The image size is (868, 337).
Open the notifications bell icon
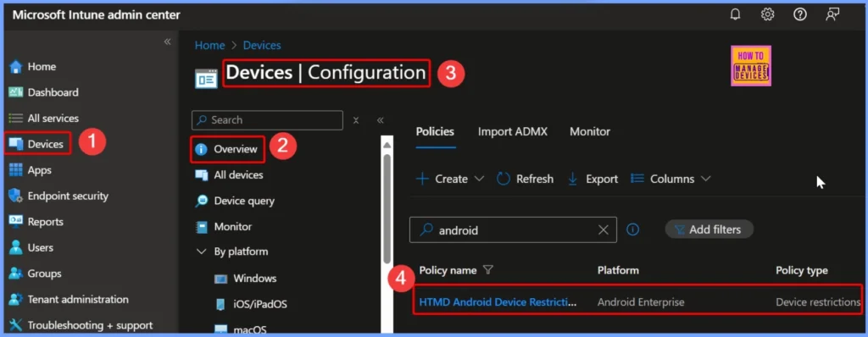click(x=735, y=15)
